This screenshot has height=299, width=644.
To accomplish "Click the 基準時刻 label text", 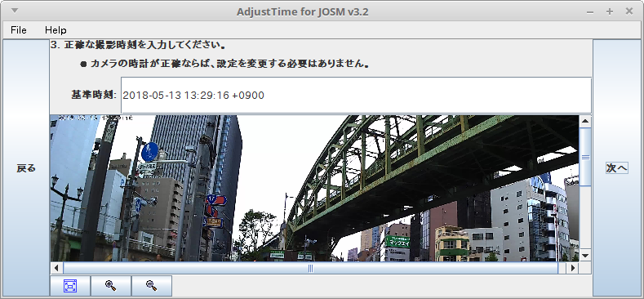I will pyautogui.click(x=94, y=95).
